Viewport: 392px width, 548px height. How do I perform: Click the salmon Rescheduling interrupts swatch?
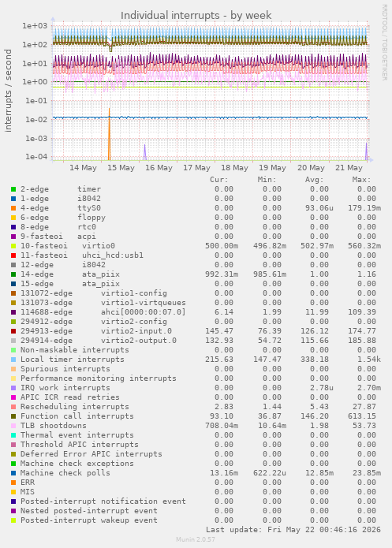[13, 407]
